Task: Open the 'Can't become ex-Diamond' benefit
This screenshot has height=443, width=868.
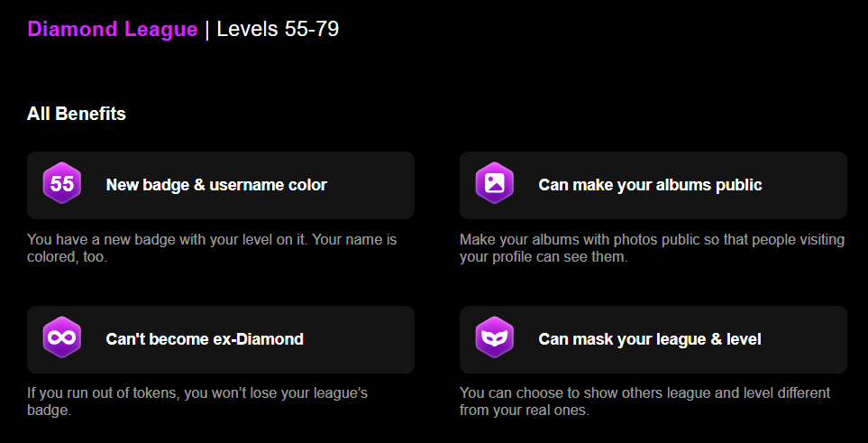Action: [x=221, y=339]
